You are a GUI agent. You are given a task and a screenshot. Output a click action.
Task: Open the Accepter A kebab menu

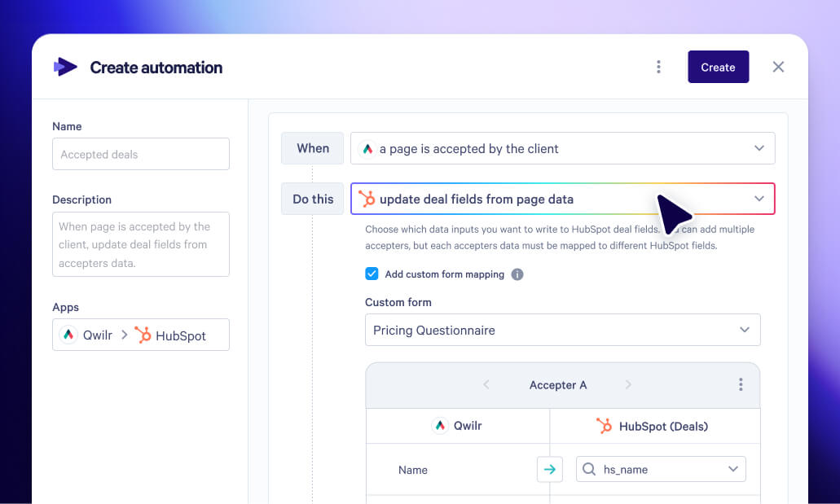(741, 384)
